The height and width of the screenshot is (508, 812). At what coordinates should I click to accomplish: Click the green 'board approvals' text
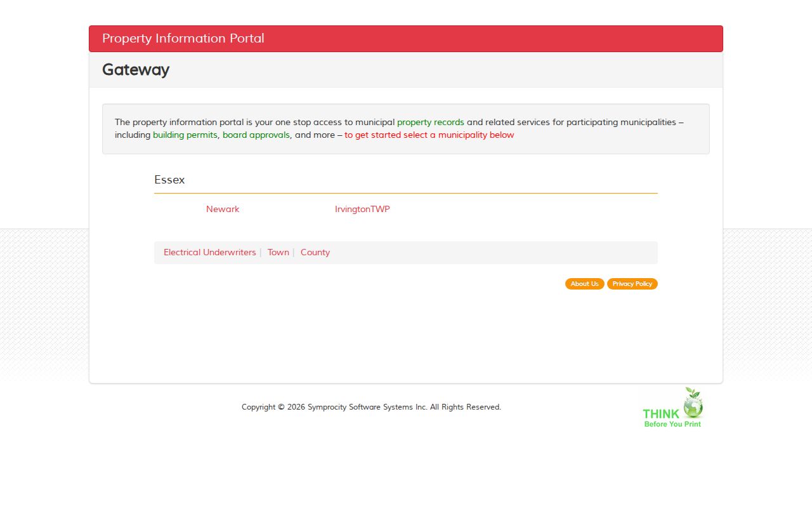click(256, 135)
